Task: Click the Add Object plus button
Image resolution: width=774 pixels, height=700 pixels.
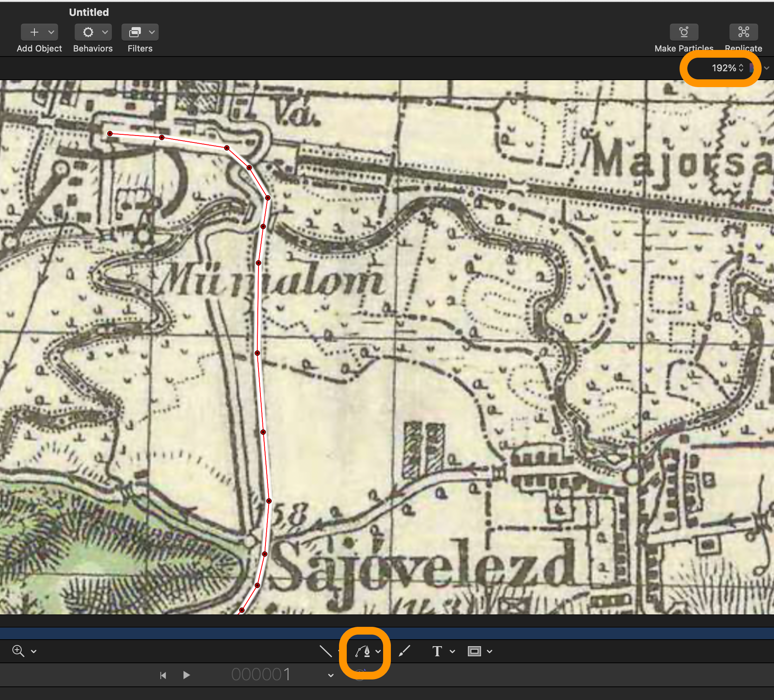Action: click(x=34, y=32)
